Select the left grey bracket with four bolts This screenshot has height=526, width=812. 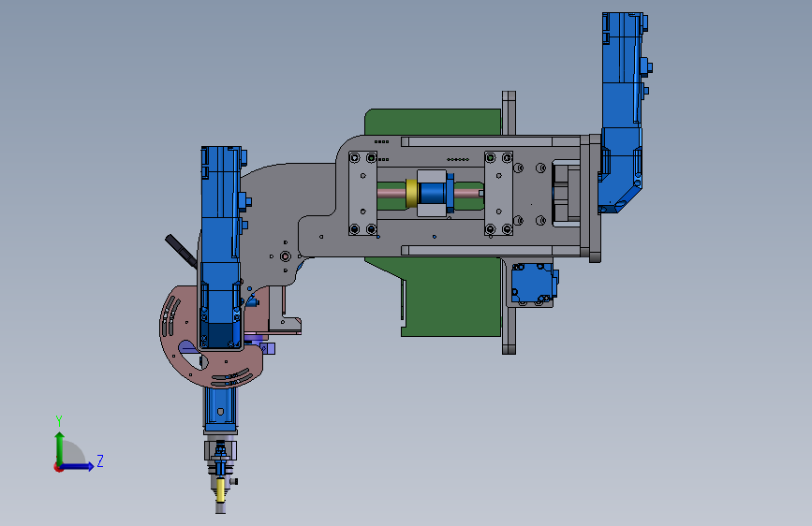pyautogui.click(x=362, y=193)
